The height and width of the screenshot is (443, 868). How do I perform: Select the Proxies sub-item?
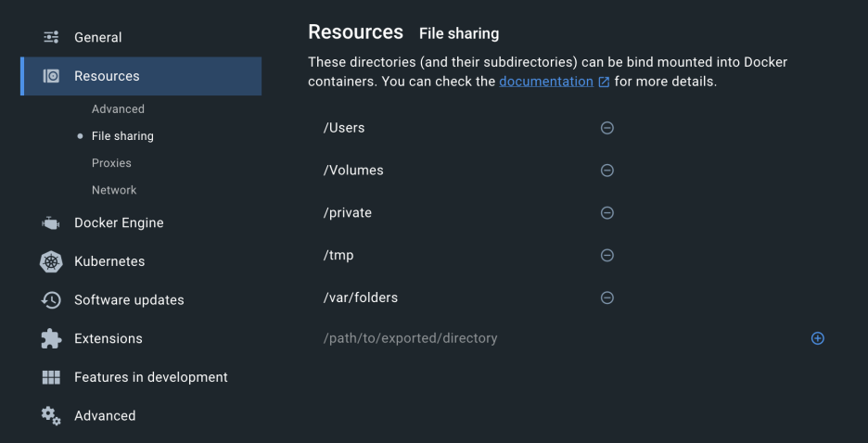pyautogui.click(x=111, y=163)
